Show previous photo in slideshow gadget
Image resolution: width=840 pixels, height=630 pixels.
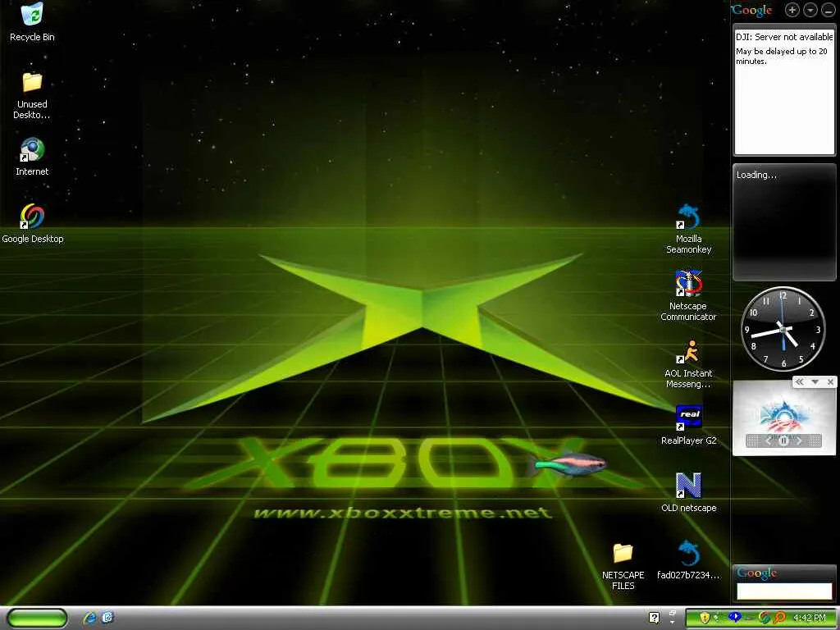pos(768,441)
